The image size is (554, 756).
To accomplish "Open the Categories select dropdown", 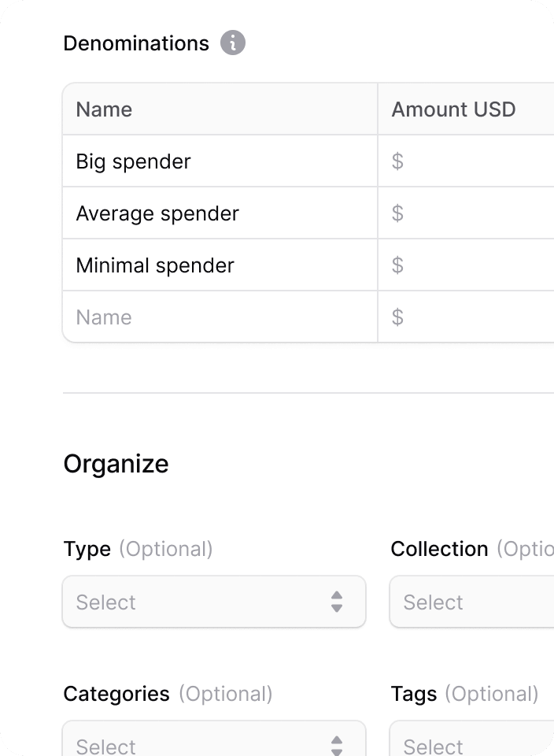I will (214, 738).
